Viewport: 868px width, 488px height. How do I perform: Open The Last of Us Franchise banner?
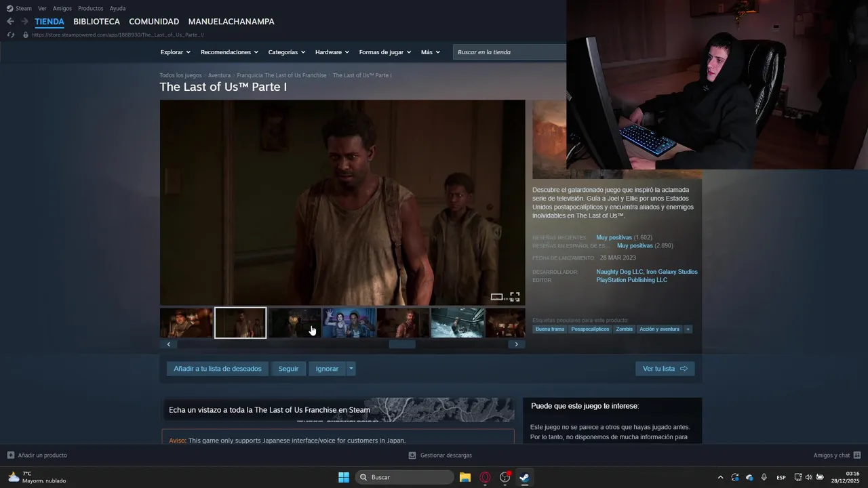click(x=338, y=410)
